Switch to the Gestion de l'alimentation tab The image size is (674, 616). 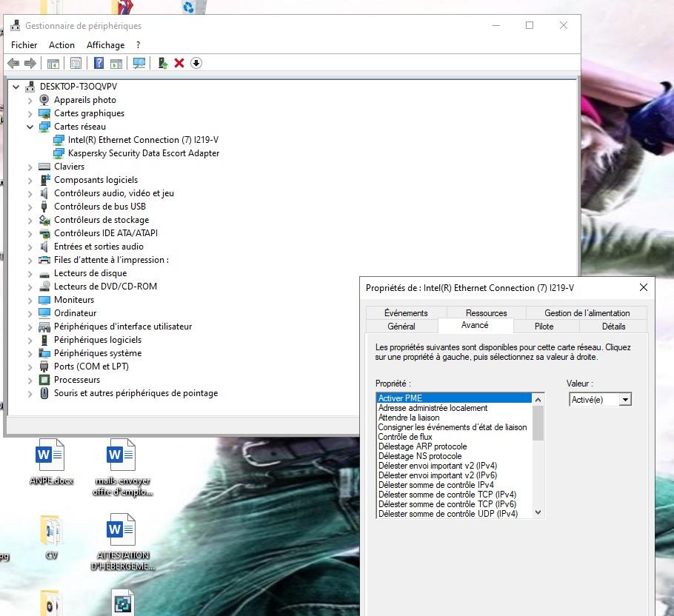click(587, 313)
